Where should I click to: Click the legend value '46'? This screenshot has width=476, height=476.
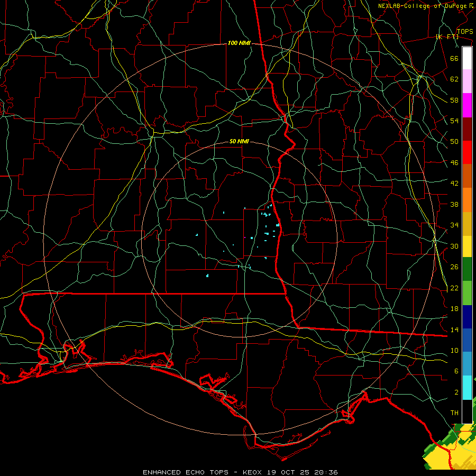point(454,163)
